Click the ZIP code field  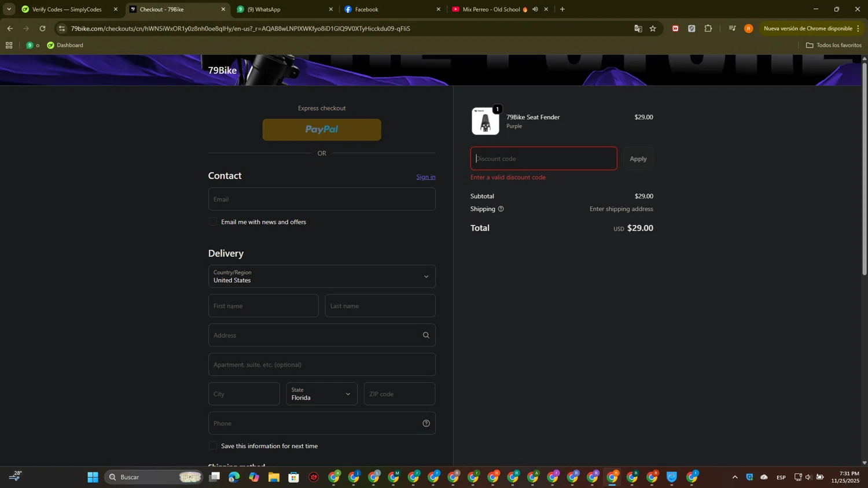(399, 394)
